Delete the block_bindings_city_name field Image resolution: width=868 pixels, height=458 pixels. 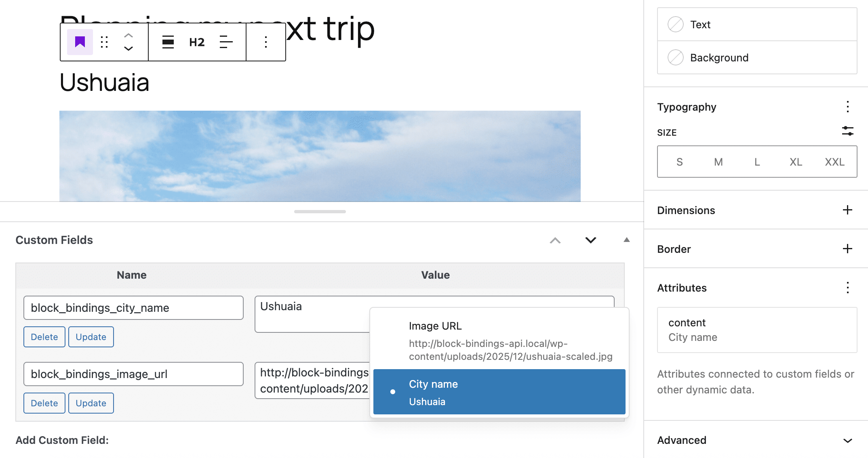coord(44,336)
